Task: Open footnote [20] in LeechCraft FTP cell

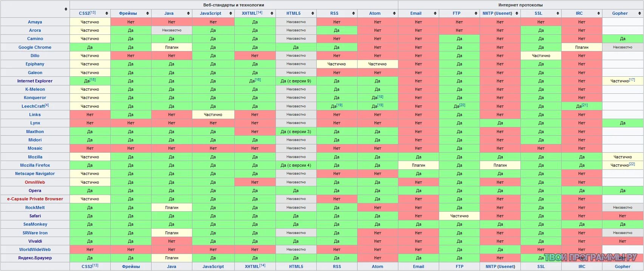Action: [462, 105]
